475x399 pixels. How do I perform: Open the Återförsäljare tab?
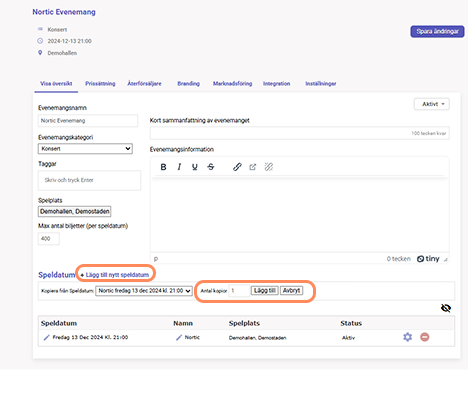(144, 84)
